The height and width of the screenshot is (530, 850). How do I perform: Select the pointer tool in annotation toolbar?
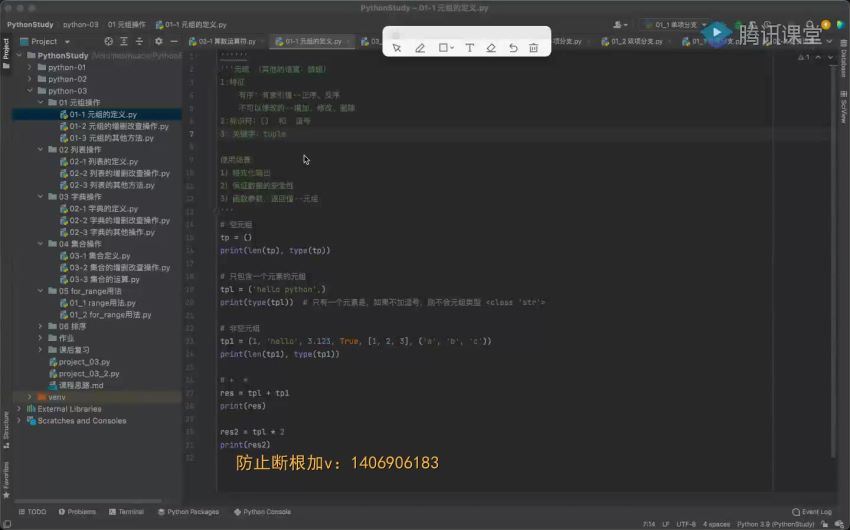coord(397,48)
